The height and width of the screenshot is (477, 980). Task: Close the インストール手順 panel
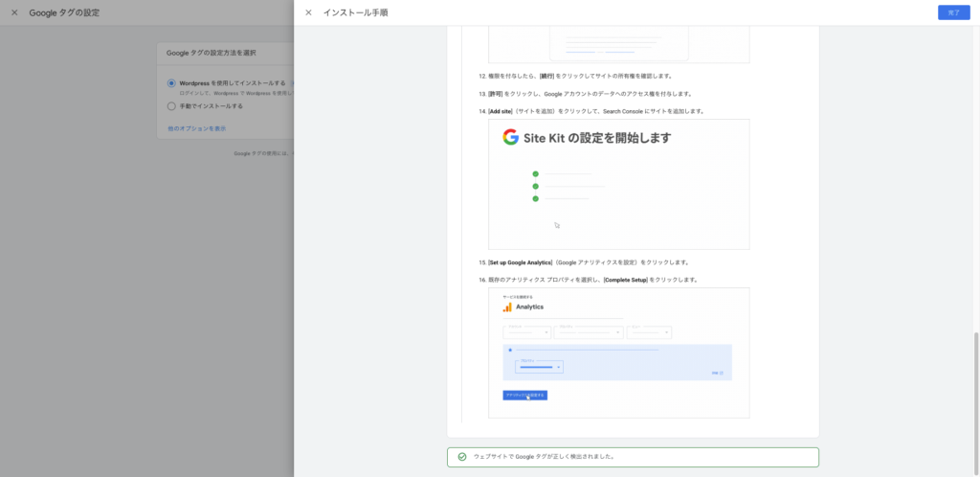click(308, 12)
